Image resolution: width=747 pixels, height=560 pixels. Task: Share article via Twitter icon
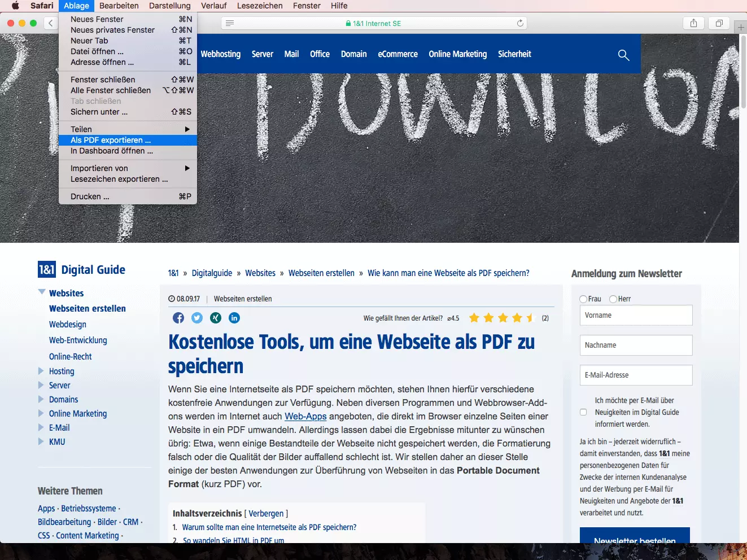197,318
